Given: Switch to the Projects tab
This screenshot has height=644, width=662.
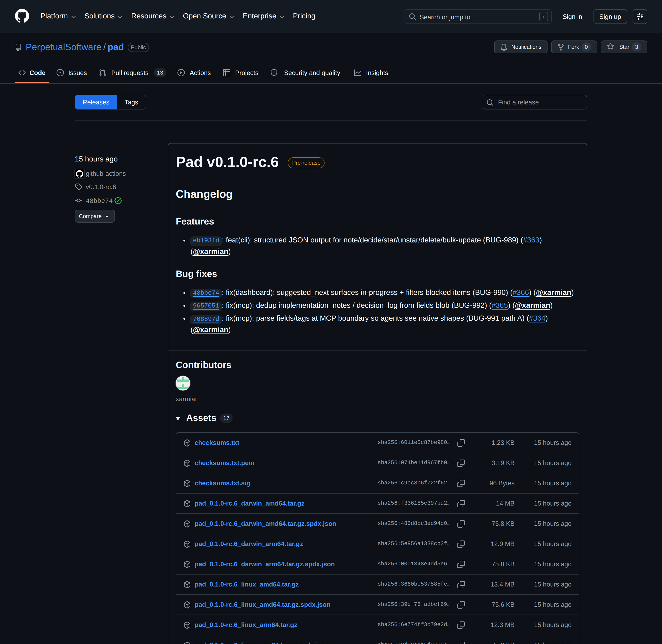Looking at the screenshot, I should (241, 73).
